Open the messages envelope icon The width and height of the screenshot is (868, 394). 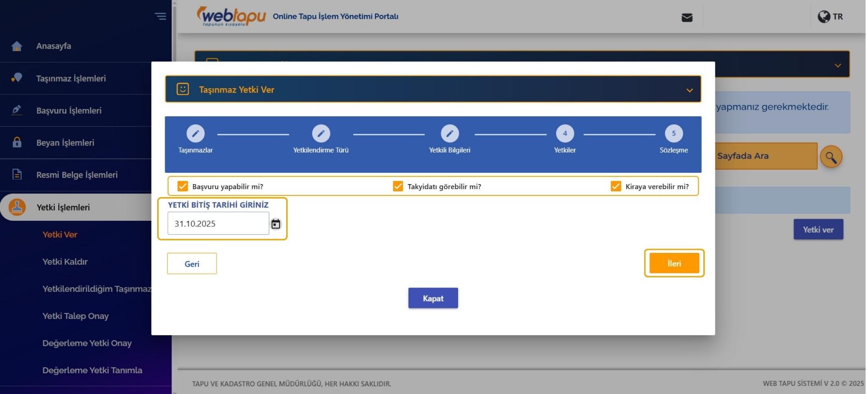click(x=687, y=17)
